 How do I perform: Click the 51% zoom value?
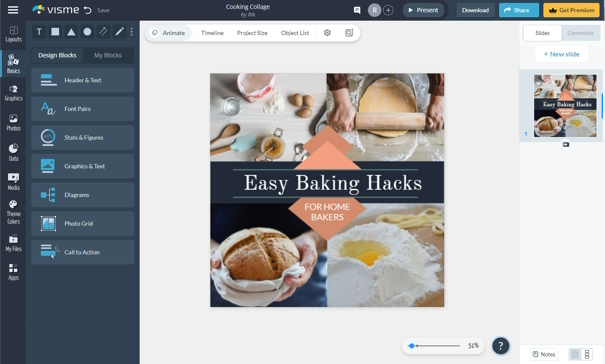click(x=473, y=346)
